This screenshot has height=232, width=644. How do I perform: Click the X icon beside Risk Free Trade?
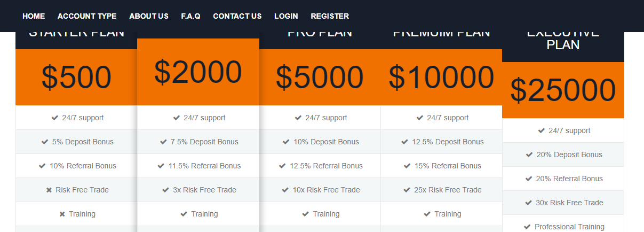click(x=49, y=190)
